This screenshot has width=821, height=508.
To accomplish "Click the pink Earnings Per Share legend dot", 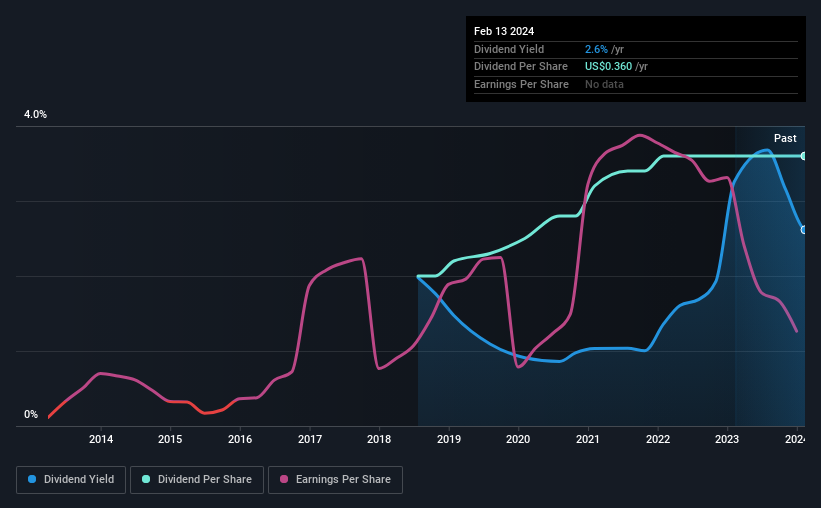I will tap(284, 479).
